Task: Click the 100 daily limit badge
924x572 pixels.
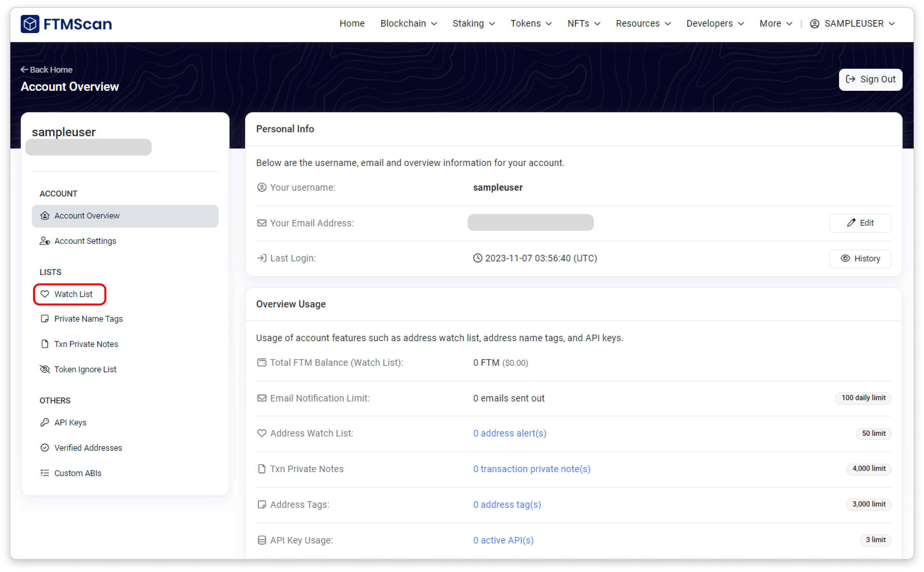Action: 863,398
